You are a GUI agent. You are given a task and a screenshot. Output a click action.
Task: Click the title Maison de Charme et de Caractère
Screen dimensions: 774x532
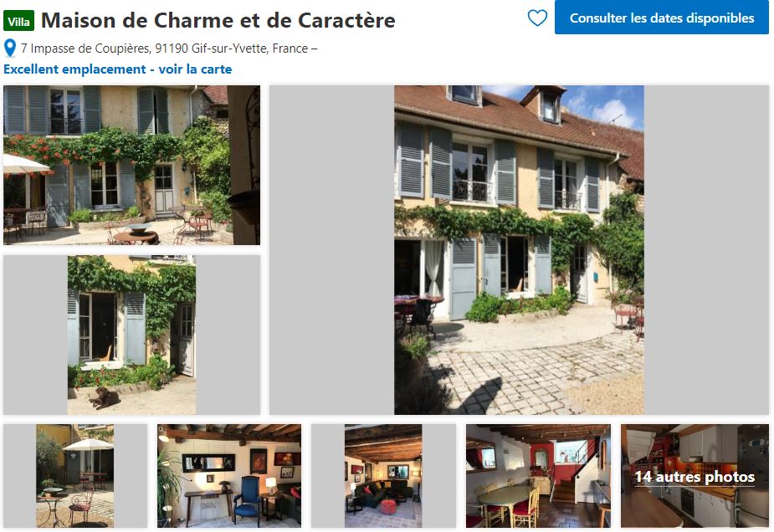coord(218,20)
